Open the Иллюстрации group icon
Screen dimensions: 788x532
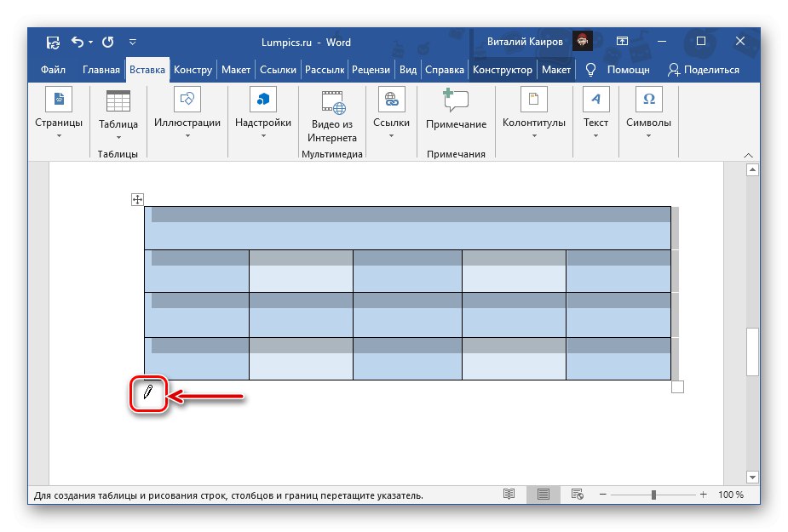tap(187, 99)
